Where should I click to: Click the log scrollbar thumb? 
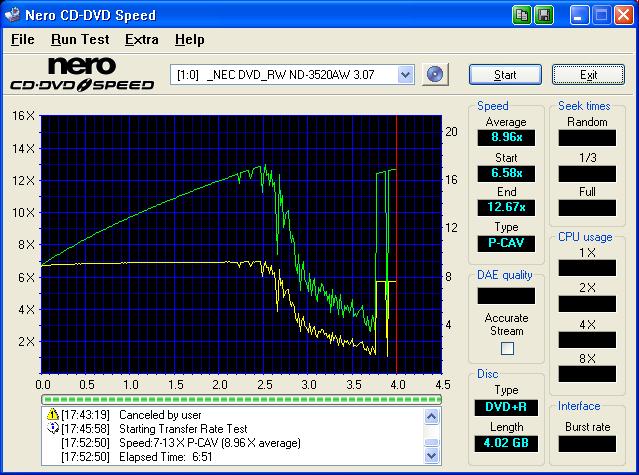432,442
